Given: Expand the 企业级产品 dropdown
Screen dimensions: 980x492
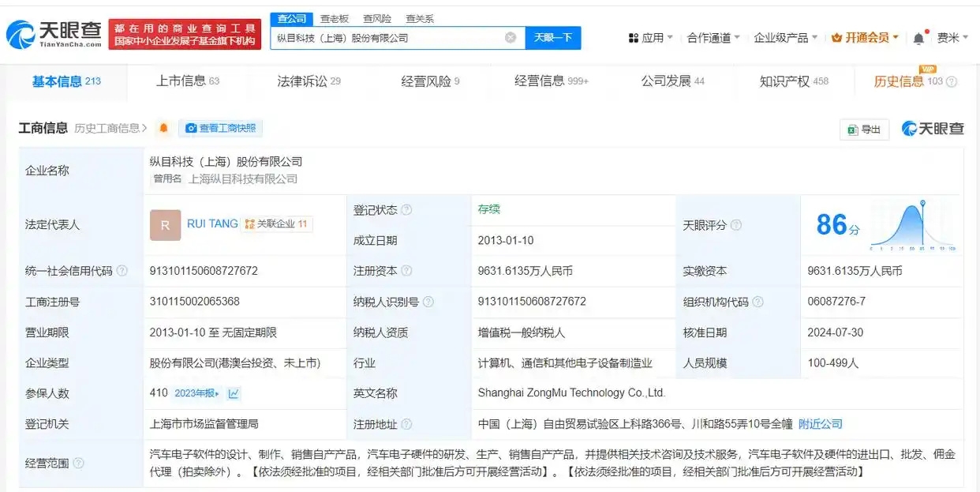Looking at the screenshot, I should pos(786,38).
